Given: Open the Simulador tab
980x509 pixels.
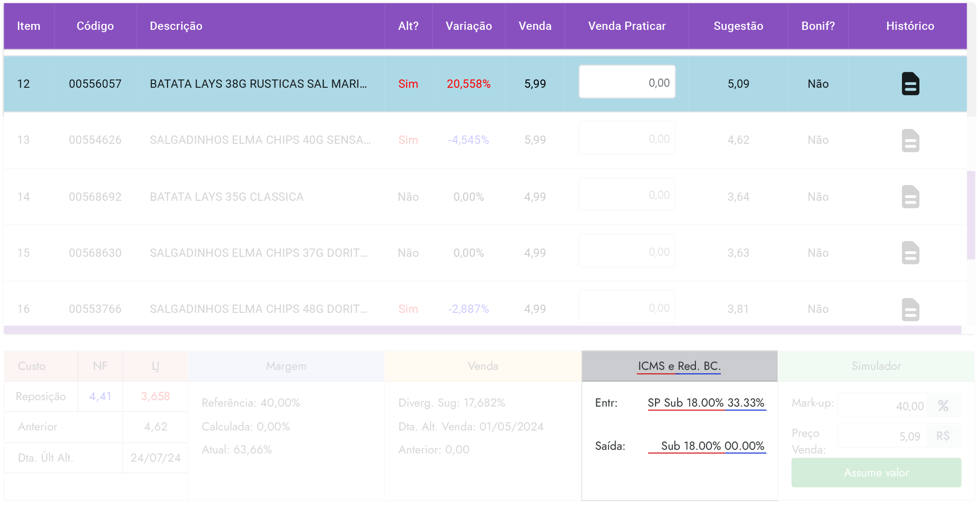Looking at the screenshot, I should click(876, 366).
